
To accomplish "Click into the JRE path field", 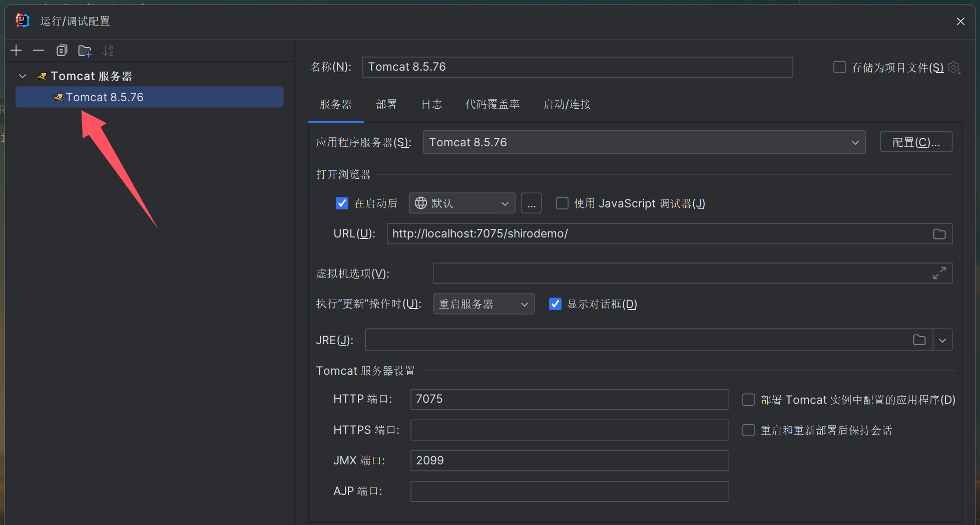I will coord(649,340).
